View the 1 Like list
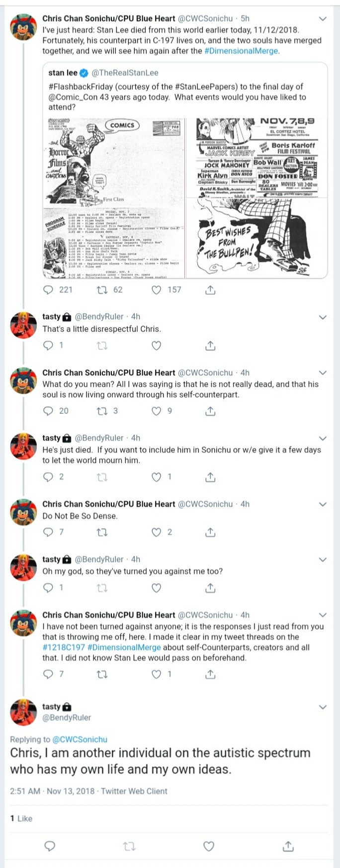The height and width of the screenshot is (868, 340). 21,818
